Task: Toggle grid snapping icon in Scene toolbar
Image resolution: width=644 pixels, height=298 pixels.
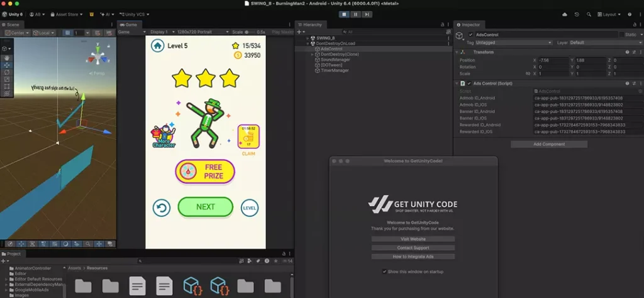Action: (x=97, y=33)
